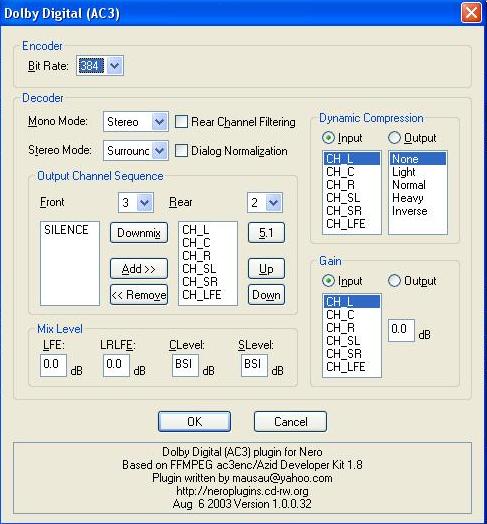Viewport: 487px width, 524px height.
Task: Open the Mono Mode dropdown
Action: click(159, 122)
